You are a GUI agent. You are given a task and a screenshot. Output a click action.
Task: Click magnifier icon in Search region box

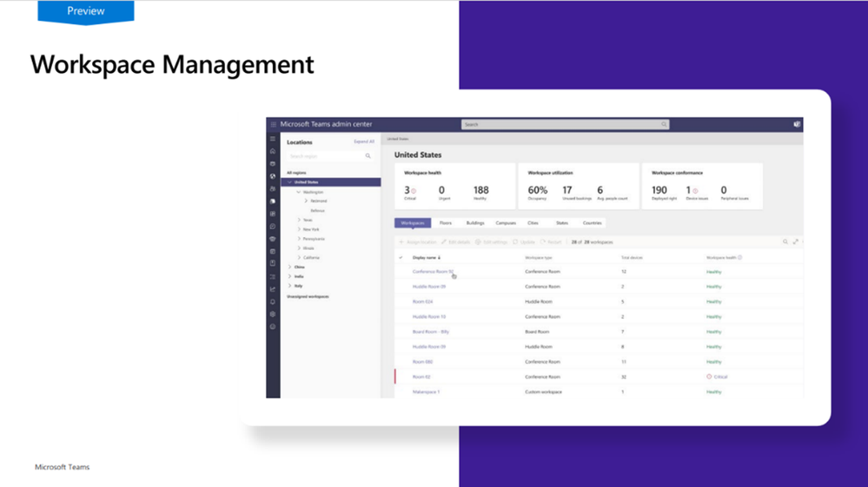coord(368,156)
